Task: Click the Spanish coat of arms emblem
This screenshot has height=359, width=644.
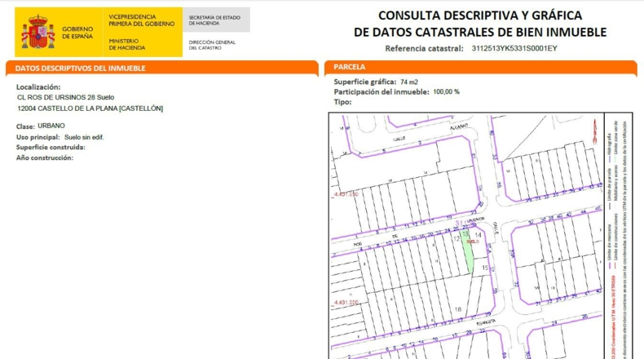Action: tap(38, 32)
